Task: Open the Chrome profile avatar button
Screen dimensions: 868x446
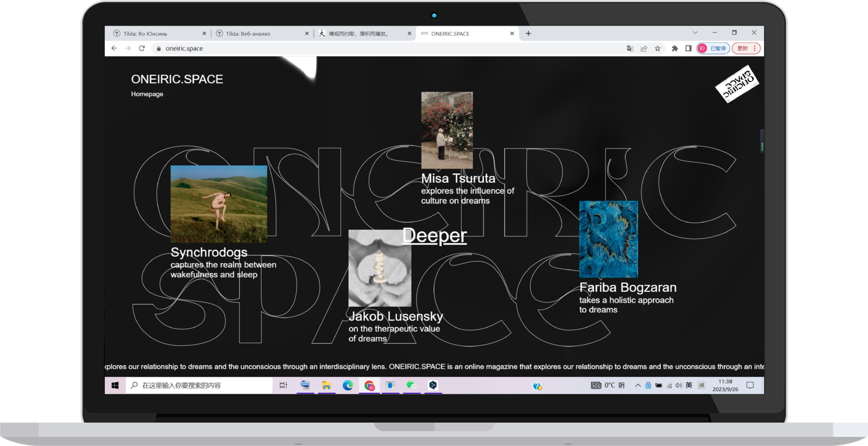Action: pos(713,49)
